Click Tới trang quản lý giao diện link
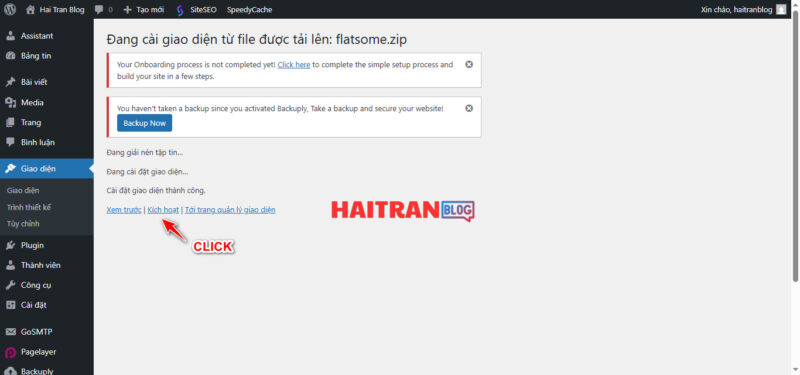 pyautogui.click(x=230, y=210)
